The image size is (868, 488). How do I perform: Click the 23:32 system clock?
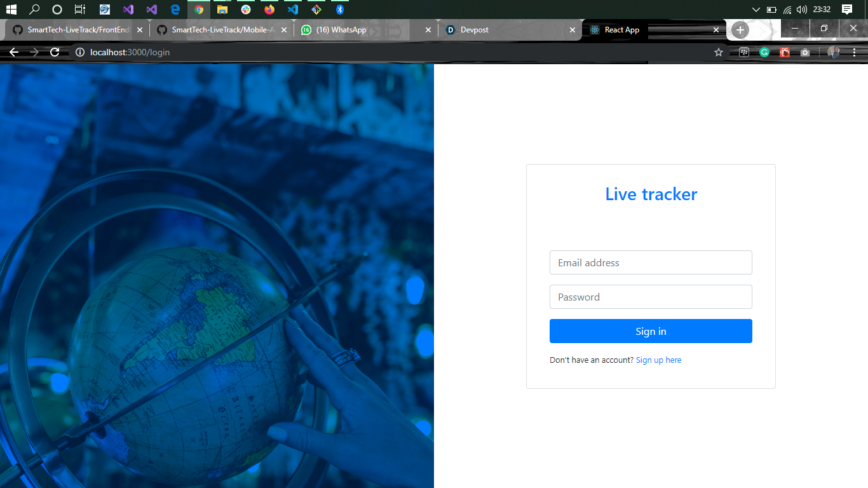[x=822, y=10]
